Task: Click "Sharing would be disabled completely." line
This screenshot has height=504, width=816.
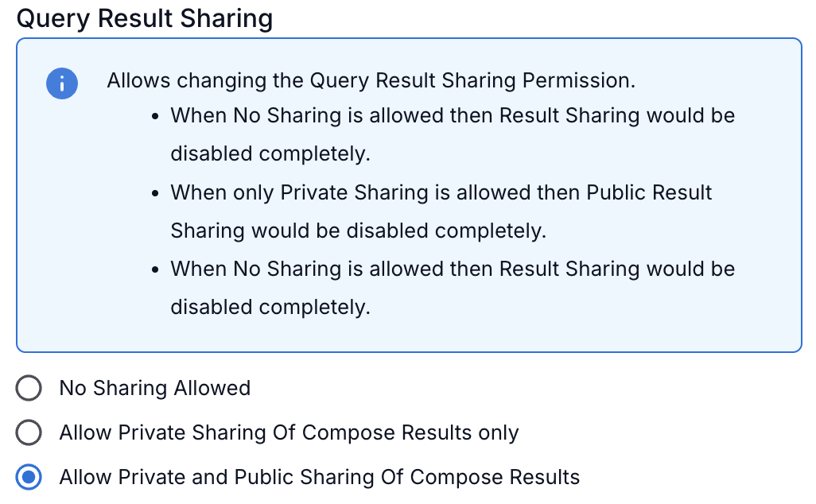Action: click(x=359, y=231)
